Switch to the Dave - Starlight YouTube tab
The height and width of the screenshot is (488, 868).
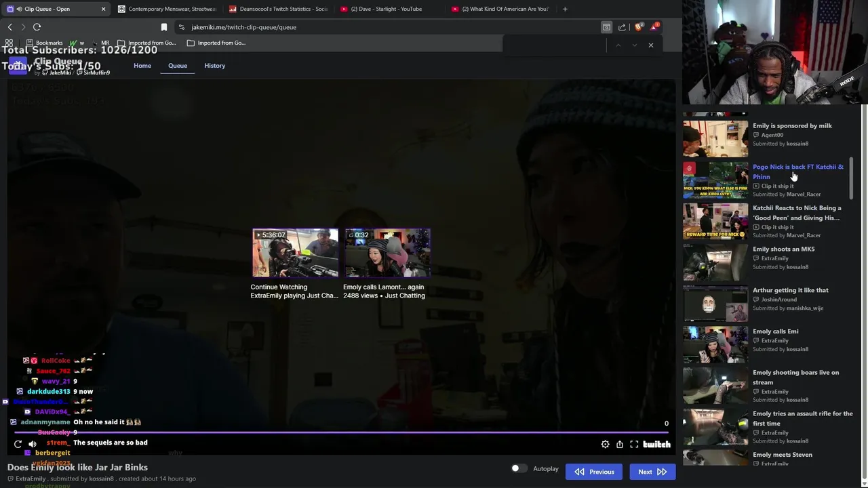click(x=387, y=9)
